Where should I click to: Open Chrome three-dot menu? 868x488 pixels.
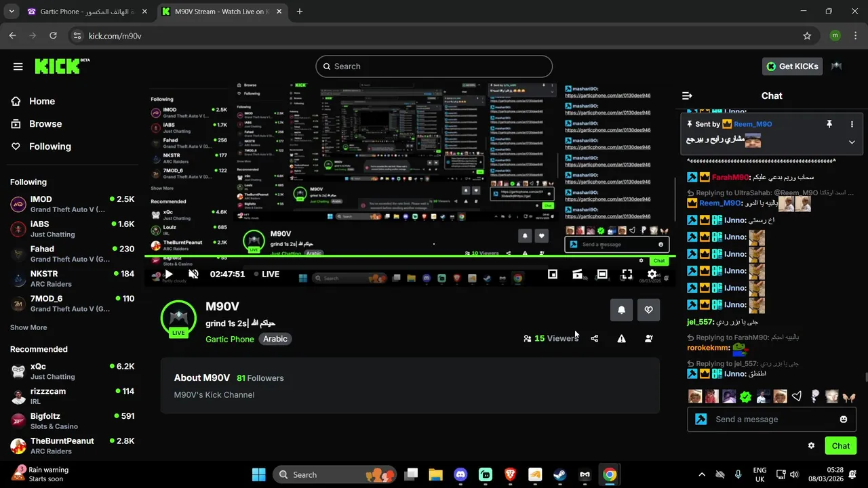[854, 36]
